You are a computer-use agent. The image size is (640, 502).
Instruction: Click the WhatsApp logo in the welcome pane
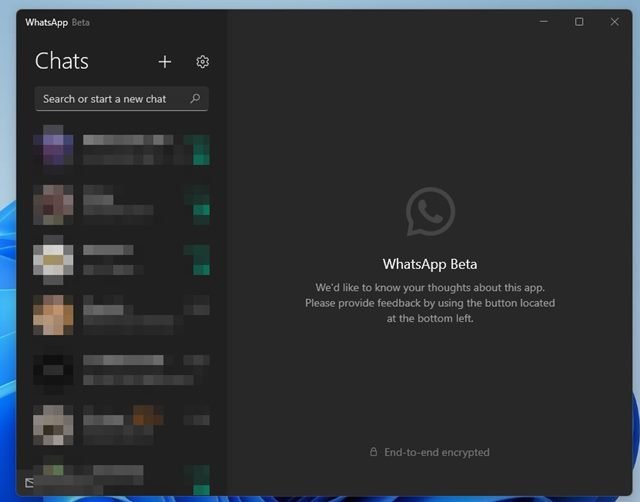point(430,212)
